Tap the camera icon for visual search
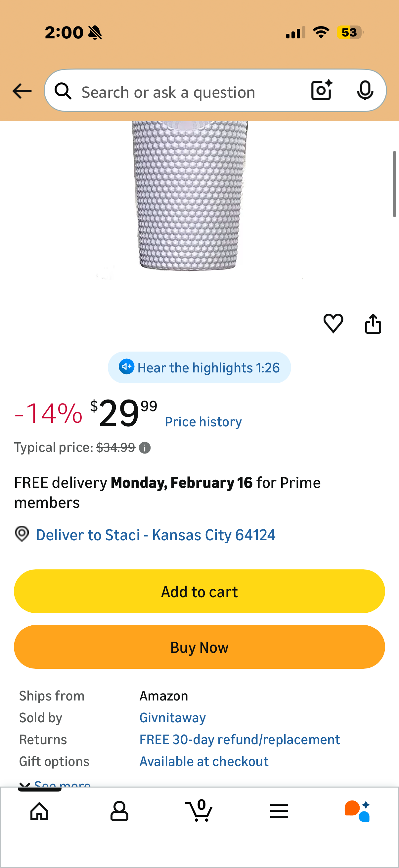Viewport: 399px width, 868px height. [321, 90]
